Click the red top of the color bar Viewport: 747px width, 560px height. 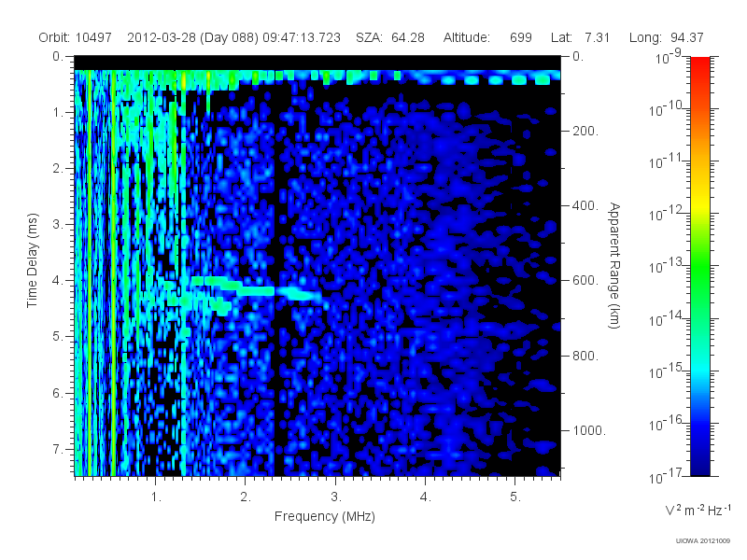699,64
